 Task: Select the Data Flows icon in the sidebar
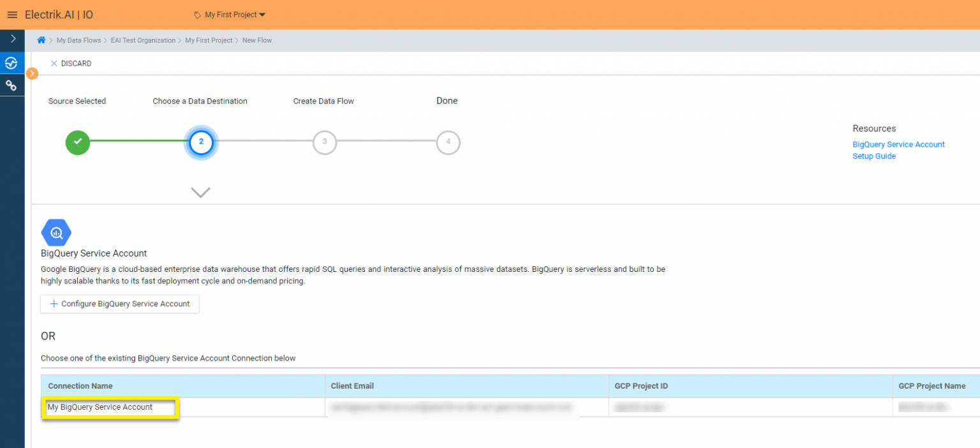point(12,63)
